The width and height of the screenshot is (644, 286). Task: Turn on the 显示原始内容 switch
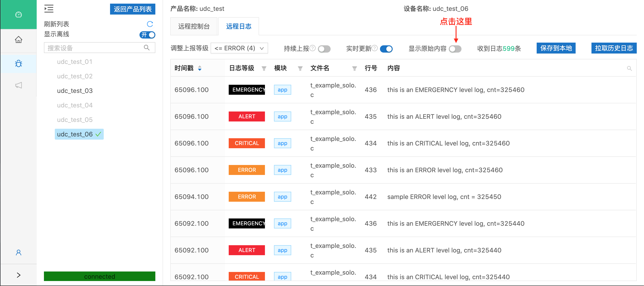point(455,49)
